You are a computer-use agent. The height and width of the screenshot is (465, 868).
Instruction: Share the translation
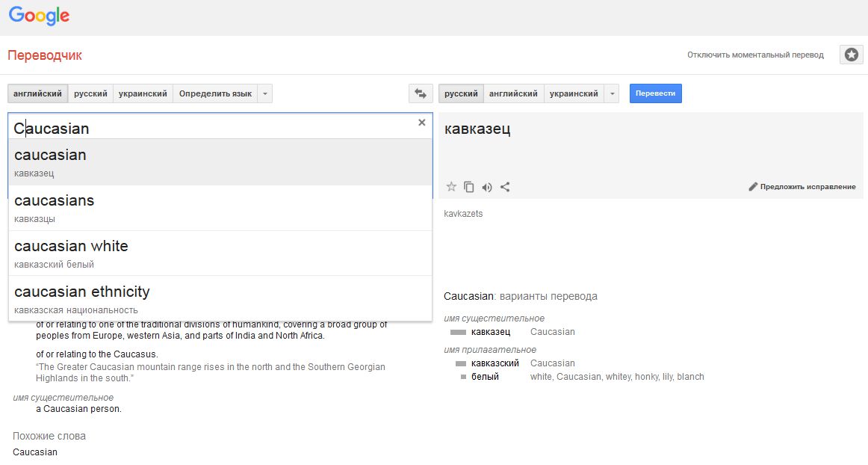pyautogui.click(x=505, y=187)
